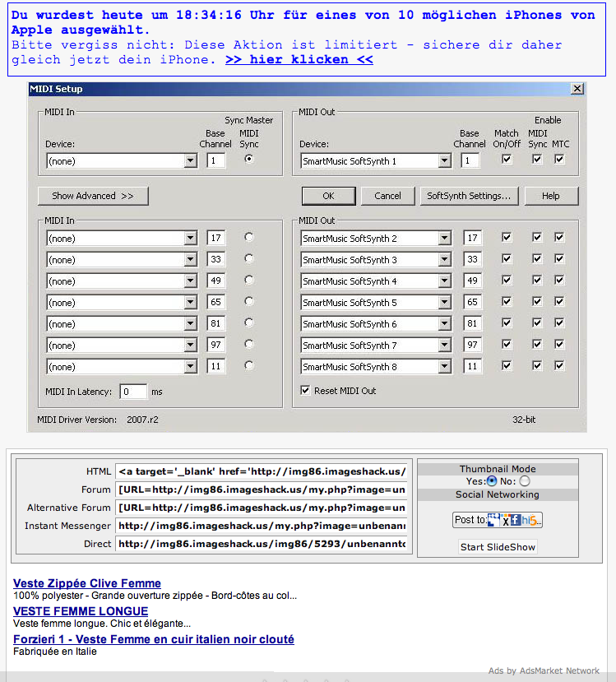Set Thumbnail Mode to No
The height and width of the screenshot is (682, 616).
click(525, 481)
